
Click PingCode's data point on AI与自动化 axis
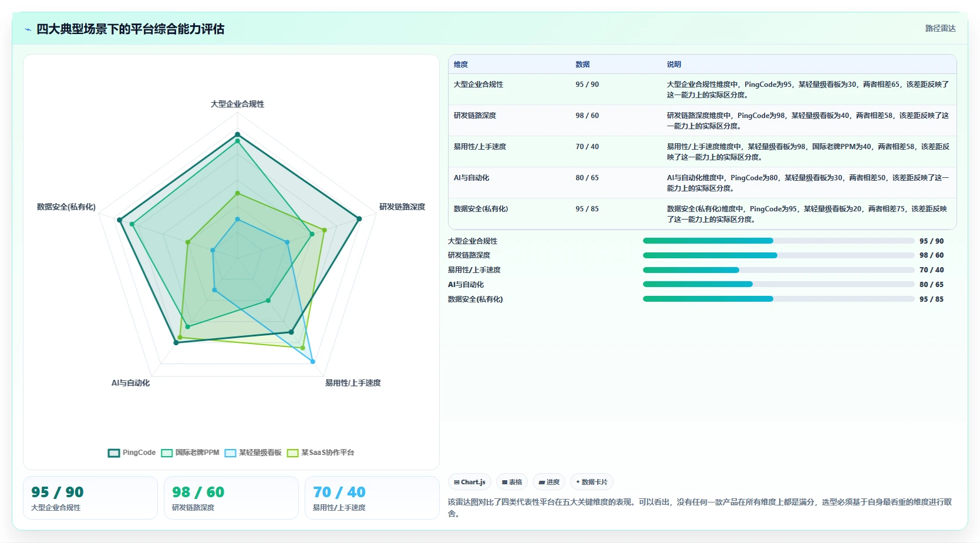pos(176,342)
